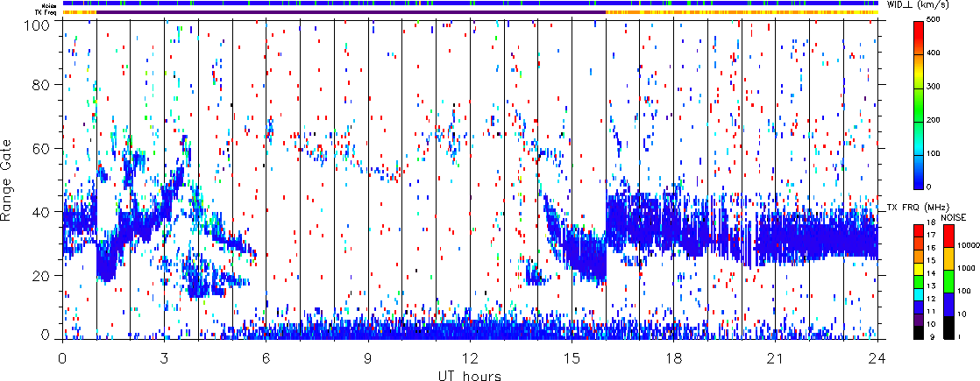980x381 pixels.
Task: Click the range gate 60 tick label
Action: tap(51, 148)
